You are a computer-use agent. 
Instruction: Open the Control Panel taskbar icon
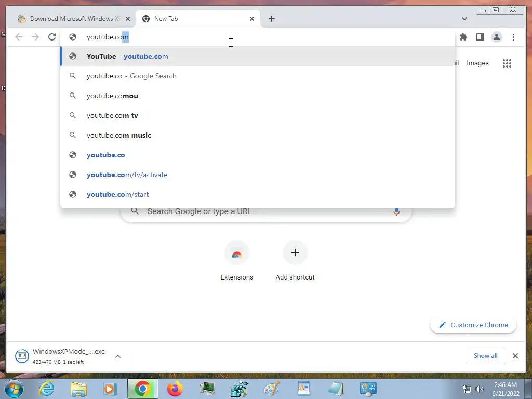pyautogui.click(x=368, y=389)
